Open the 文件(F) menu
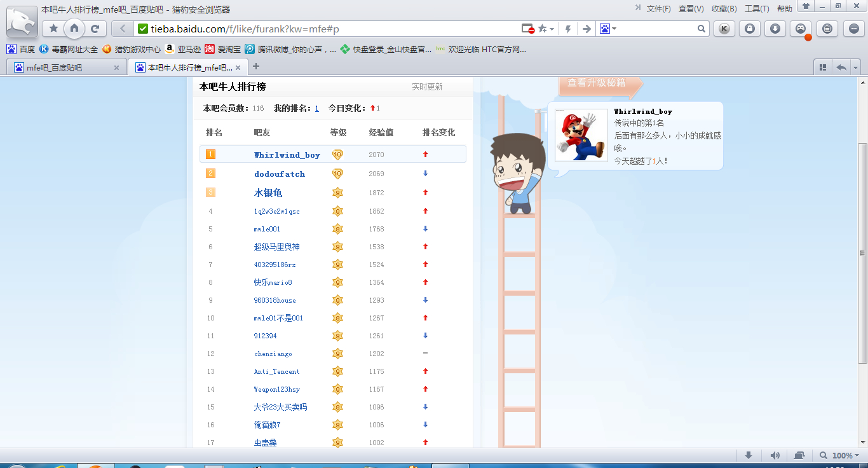This screenshot has height=468, width=868. tap(659, 9)
